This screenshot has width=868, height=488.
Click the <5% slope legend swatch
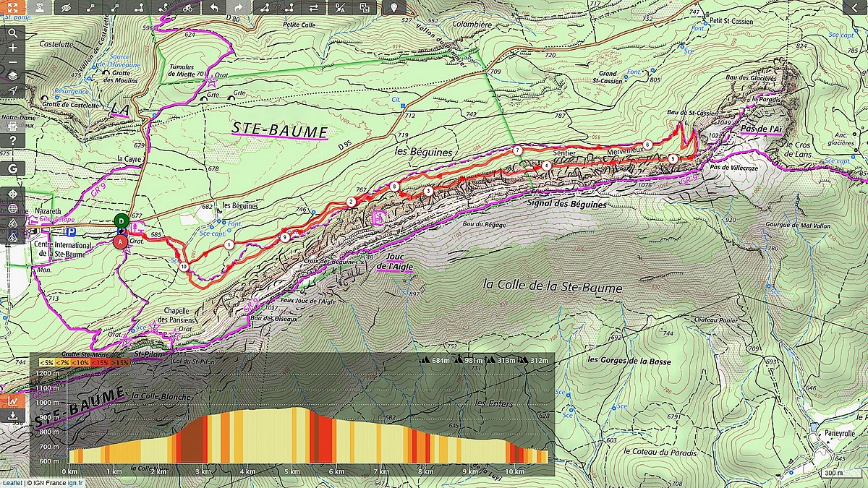pos(46,362)
